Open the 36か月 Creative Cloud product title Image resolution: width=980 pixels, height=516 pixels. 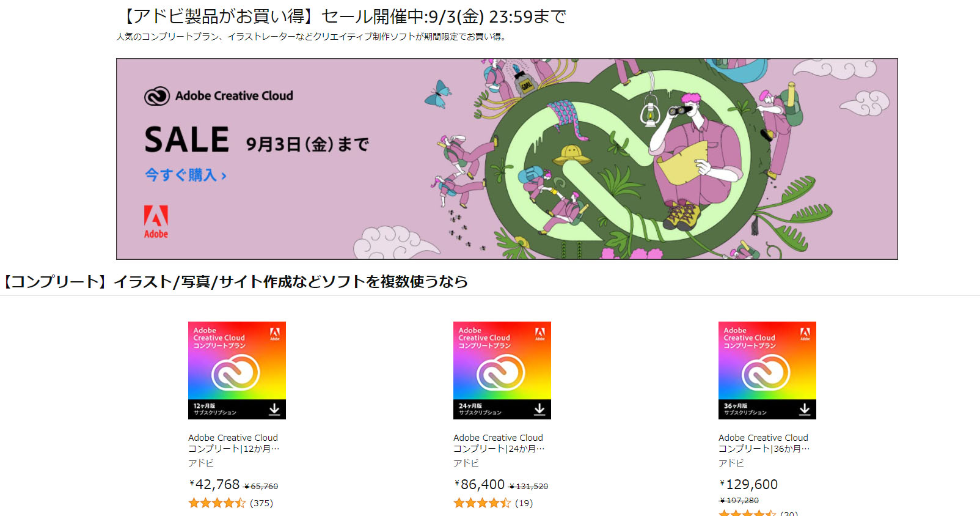764,443
